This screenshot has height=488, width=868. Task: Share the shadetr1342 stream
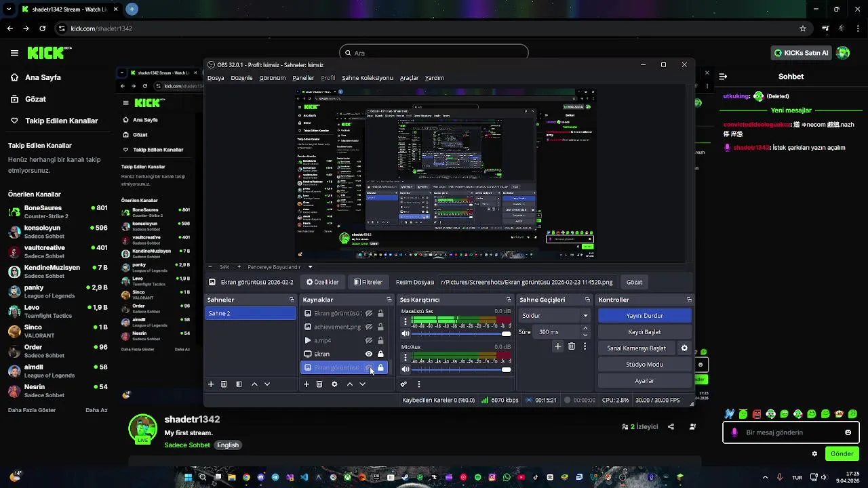(x=671, y=427)
